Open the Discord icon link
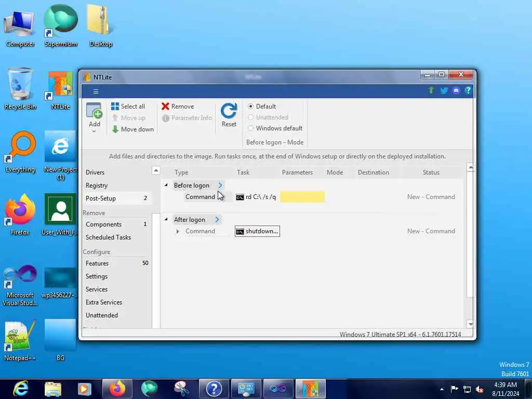Image resolution: width=532 pixels, height=399 pixels. click(x=456, y=90)
